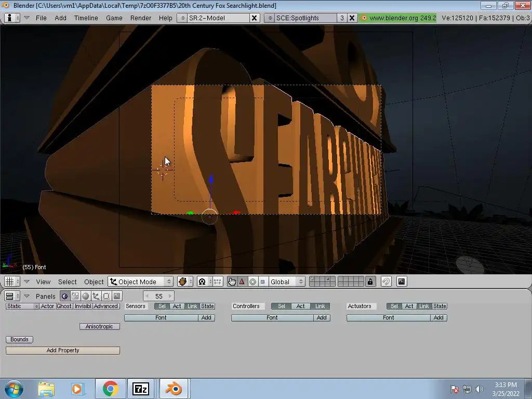Collapse the Panels header menus triangle
This screenshot has width=532, height=399.
click(x=27, y=296)
